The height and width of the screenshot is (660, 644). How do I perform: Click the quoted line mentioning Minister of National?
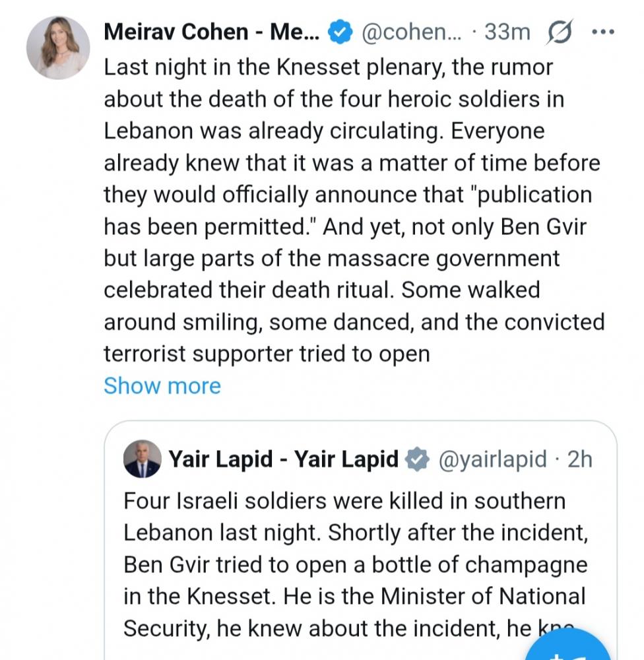354,597
